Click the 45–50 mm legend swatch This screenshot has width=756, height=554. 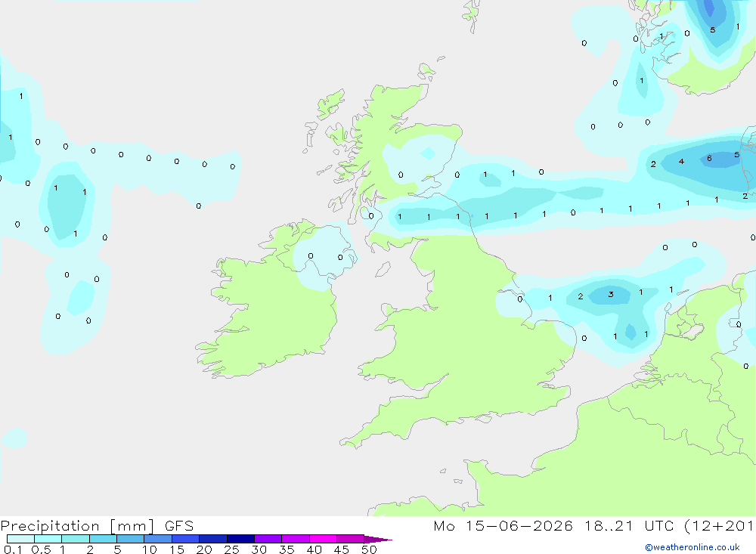[351, 539]
